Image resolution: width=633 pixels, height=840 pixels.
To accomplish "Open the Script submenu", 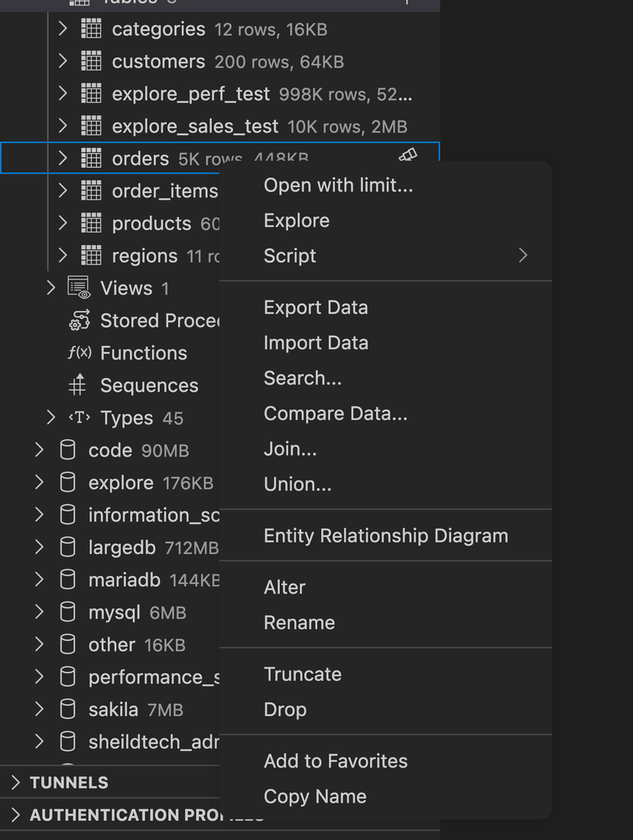I will [290, 256].
